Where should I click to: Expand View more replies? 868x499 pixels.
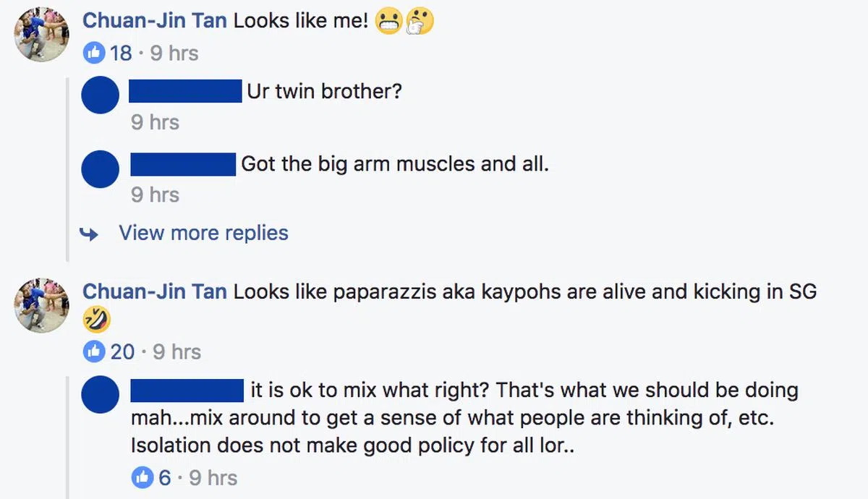point(203,233)
